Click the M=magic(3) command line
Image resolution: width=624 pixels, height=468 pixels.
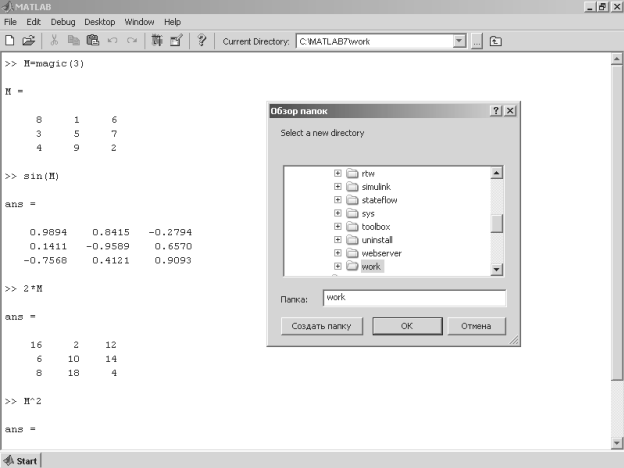click(44, 64)
